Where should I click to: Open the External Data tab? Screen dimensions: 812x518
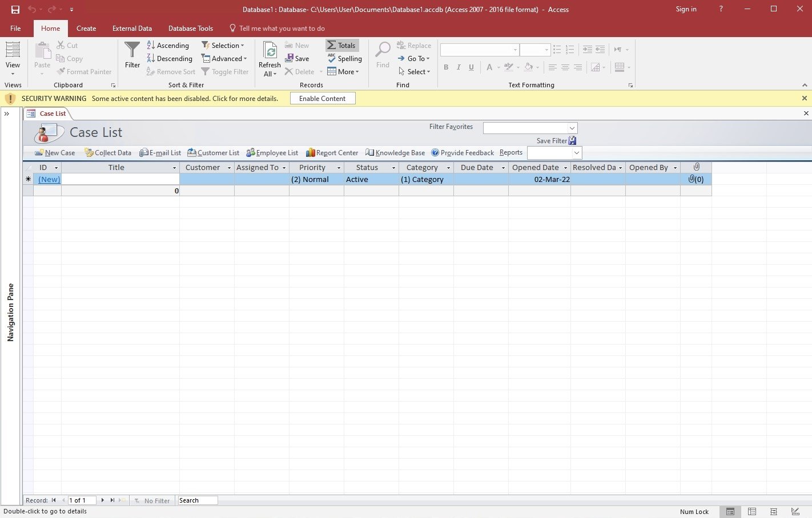[132, 29]
